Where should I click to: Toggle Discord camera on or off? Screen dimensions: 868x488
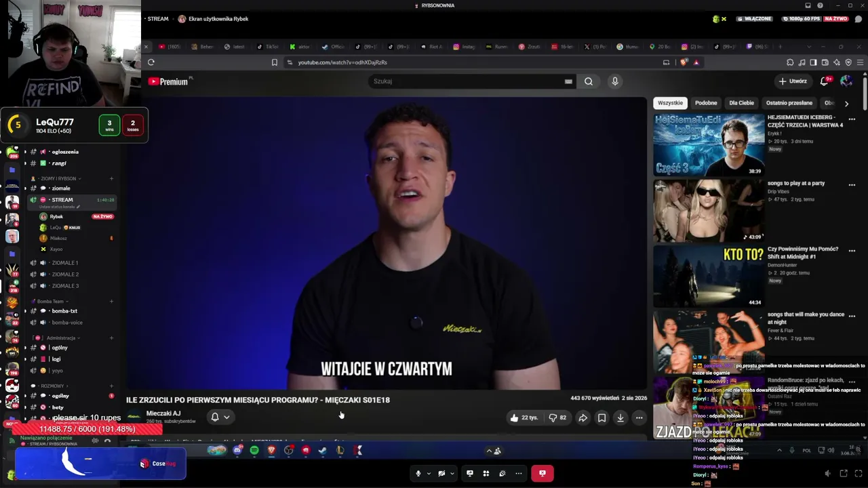click(x=441, y=473)
